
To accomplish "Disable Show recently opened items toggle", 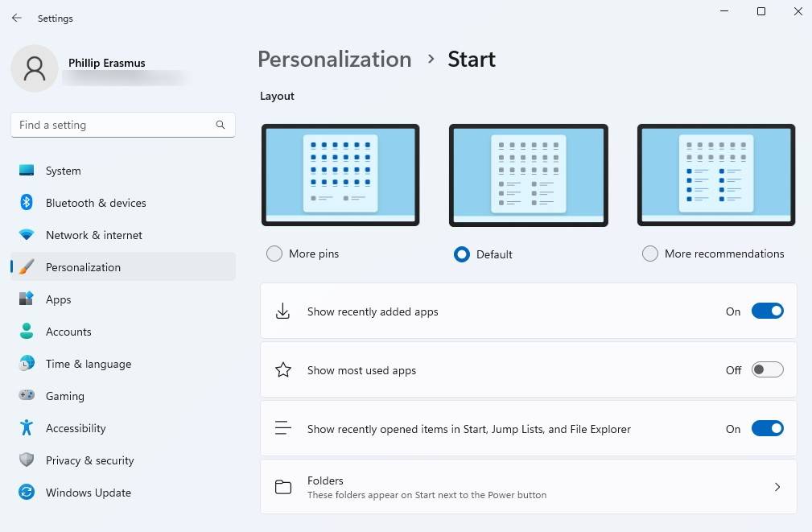I will pos(767,428).
